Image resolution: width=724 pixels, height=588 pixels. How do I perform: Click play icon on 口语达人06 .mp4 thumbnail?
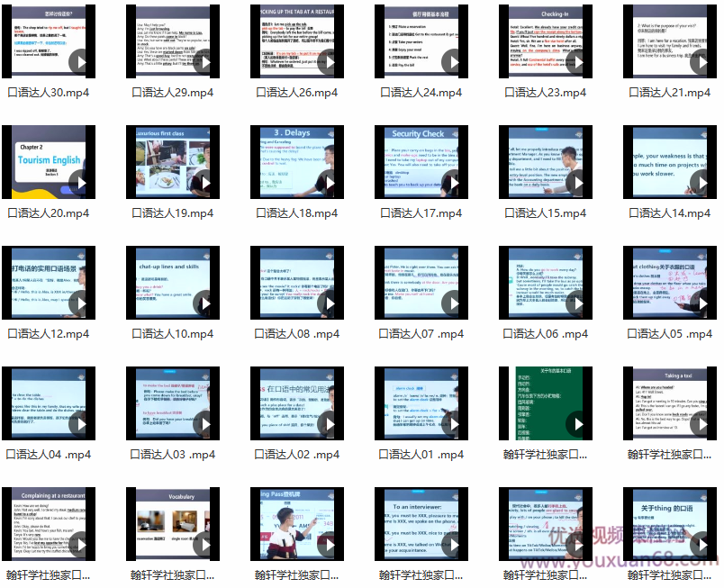point(577,304)
